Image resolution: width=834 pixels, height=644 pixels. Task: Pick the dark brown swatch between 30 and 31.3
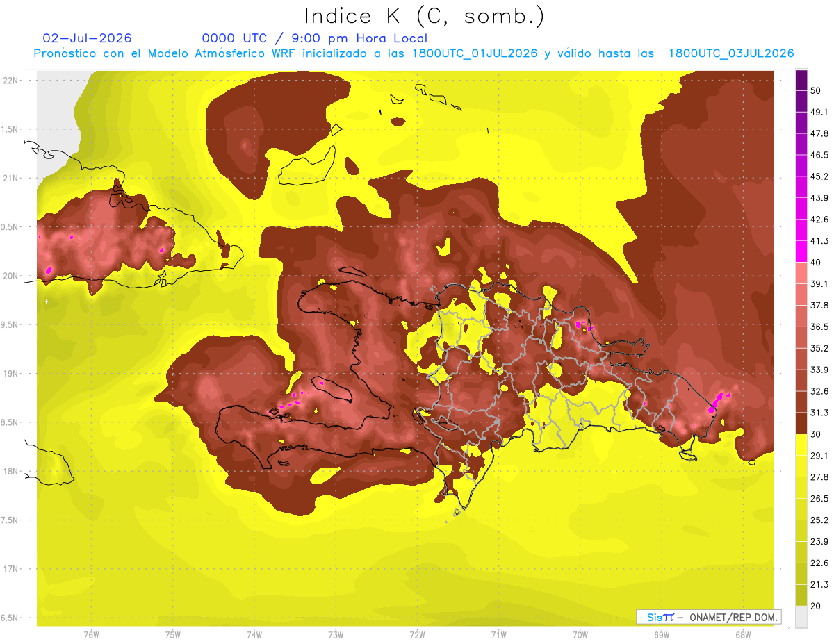801,423
